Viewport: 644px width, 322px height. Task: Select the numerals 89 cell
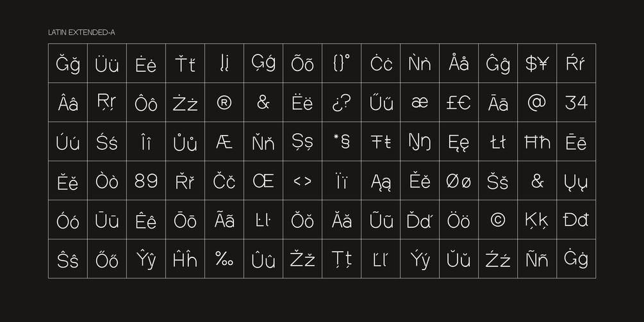146,181
